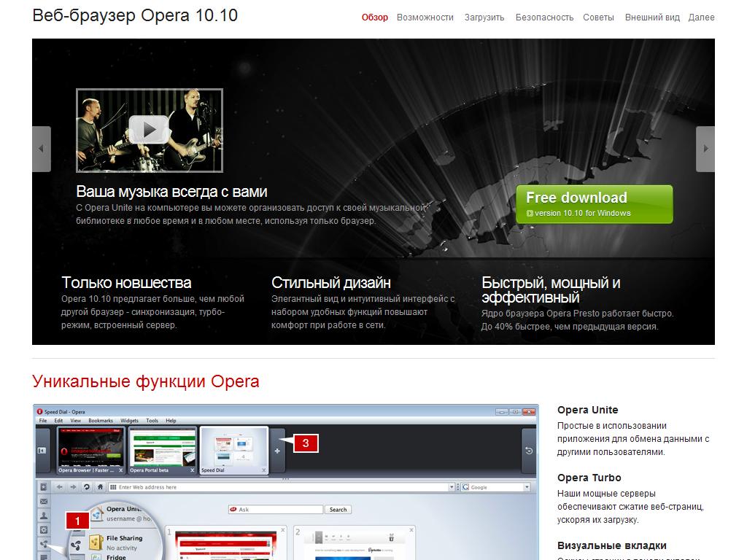Switch to the Безопасность section
The height and width of the screenshot is (560, 747).
point(544,17)
